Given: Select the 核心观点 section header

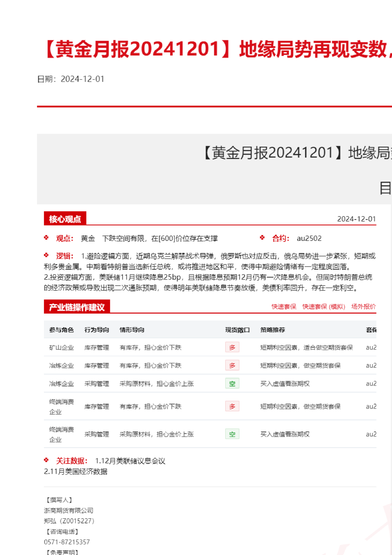Looking at the screenshot, I should (x=65, y=219).
